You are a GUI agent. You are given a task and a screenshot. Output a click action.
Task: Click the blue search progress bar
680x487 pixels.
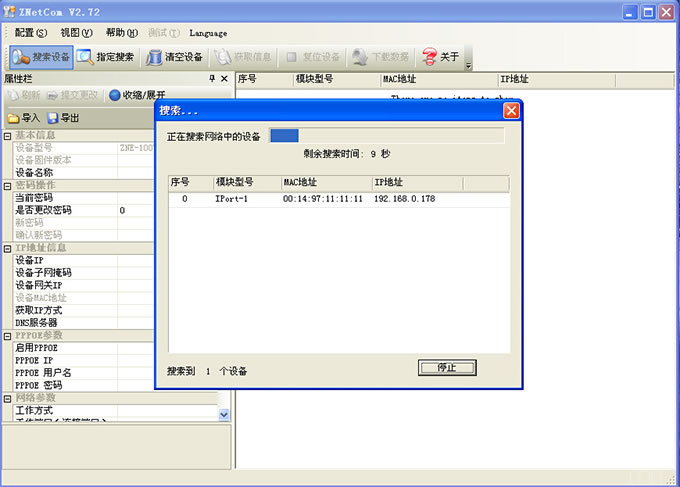285,136
